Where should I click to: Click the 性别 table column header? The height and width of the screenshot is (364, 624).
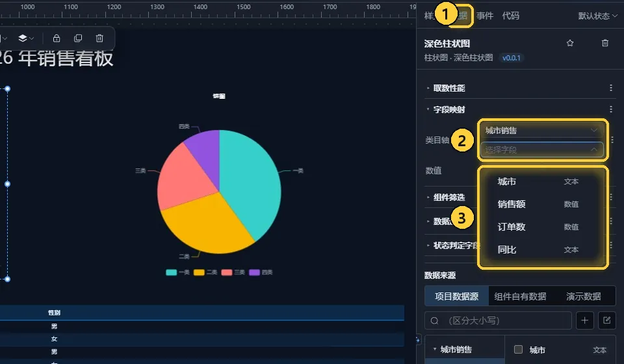coord(54,313)
